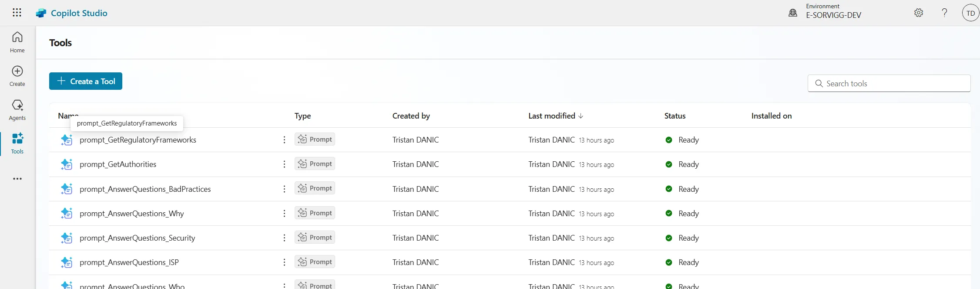Image resolution: width=980 pixels, height=289 pixels.
Task: Open the prompt_AnswerQuestions_Why tool
Action: (132, 214)
